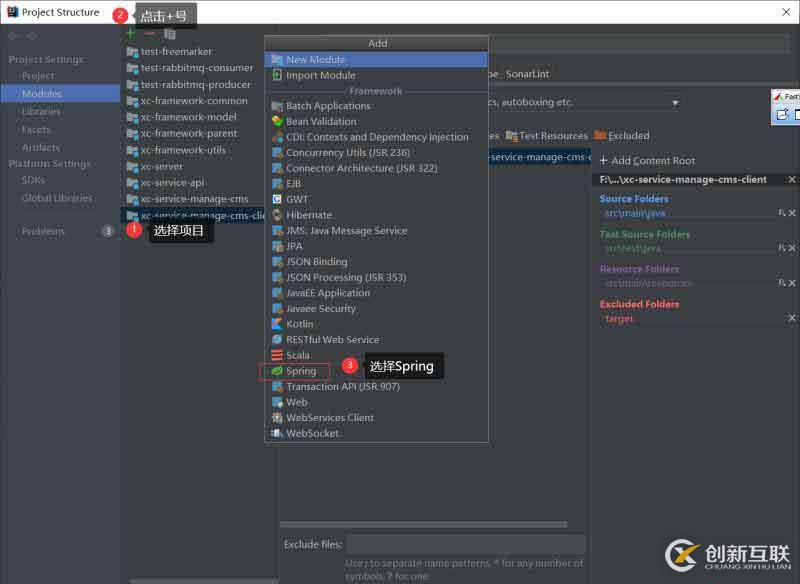Viewport: 800px width, 584px height.
Task: Select WebServices Client
Action: (376, 418)
